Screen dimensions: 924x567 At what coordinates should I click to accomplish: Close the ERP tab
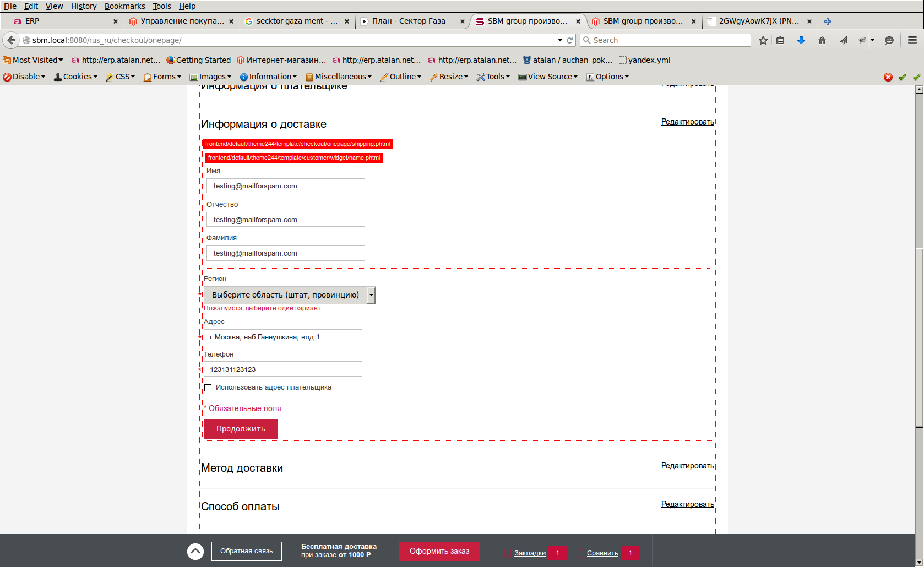[x=115, y=21]
